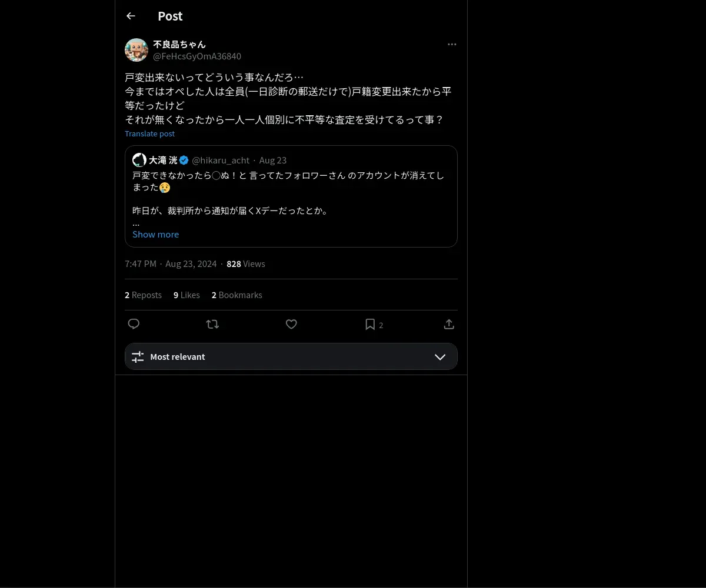Screen dimensions: 706x588
Task: Expand the Most relevant chevron
Action: 440,357
